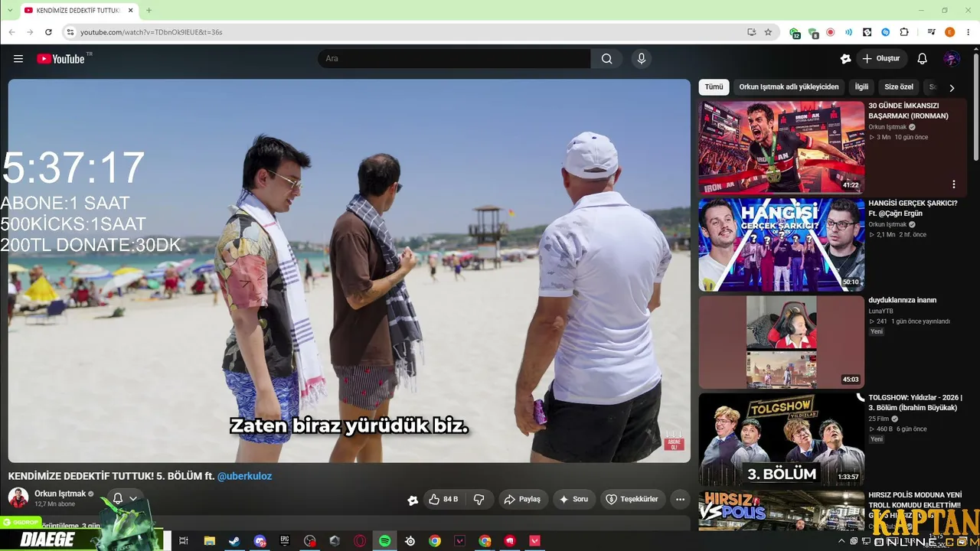Screen dimensions: 980x551
Task: Click the Shazam extension icon
Action: pos(885,32)
